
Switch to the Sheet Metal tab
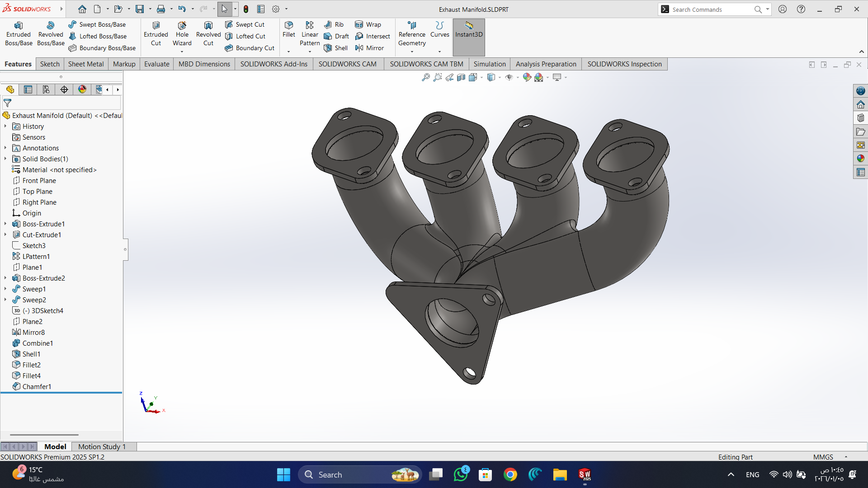86,64
